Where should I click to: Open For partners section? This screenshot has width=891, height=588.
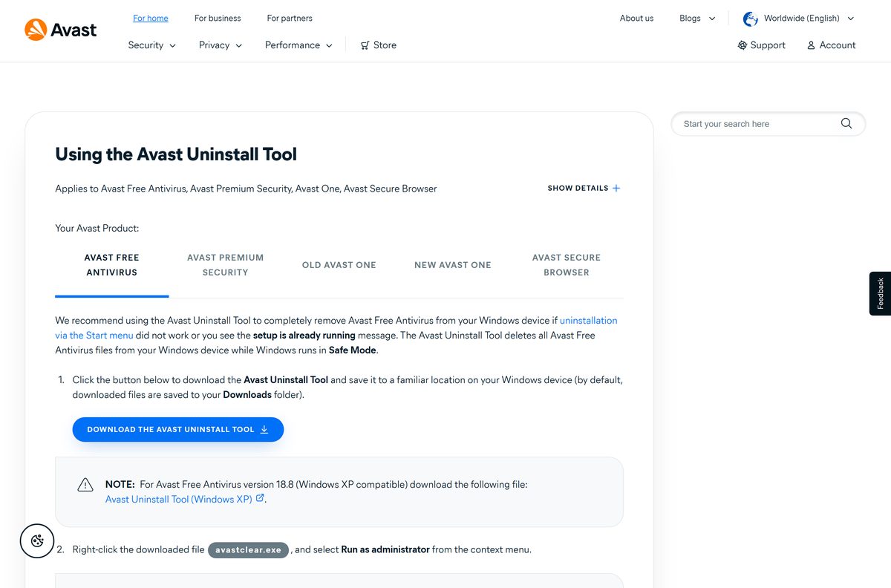[x=290, y=19]
